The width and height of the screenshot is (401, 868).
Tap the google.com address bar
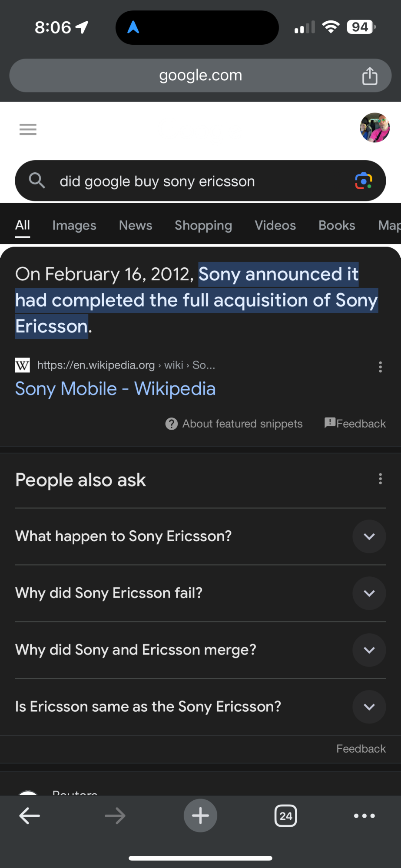click(200, 76)
